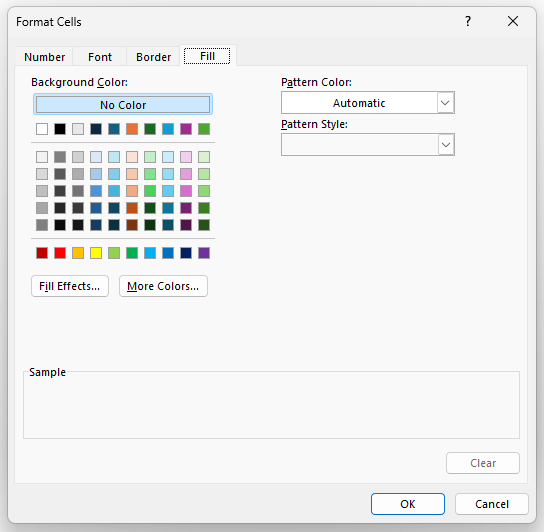Select the white theme color swatch
The height and width of the screenshot is (532, 544).
pos(42,129)
